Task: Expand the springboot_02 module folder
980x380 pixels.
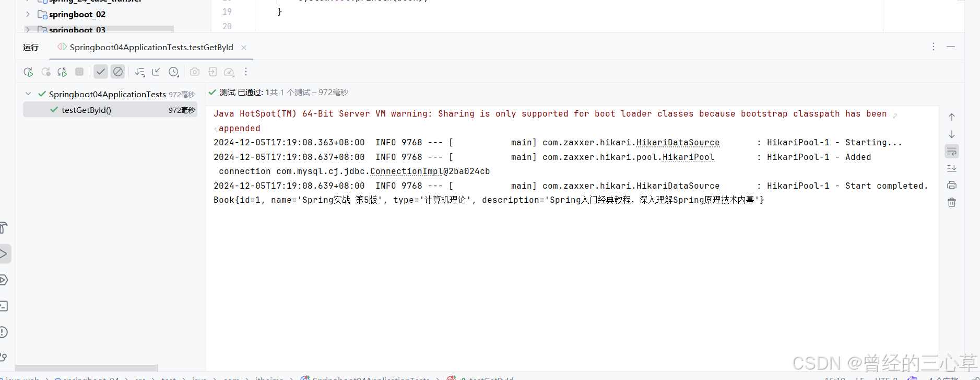Action: tap(28, 14)
